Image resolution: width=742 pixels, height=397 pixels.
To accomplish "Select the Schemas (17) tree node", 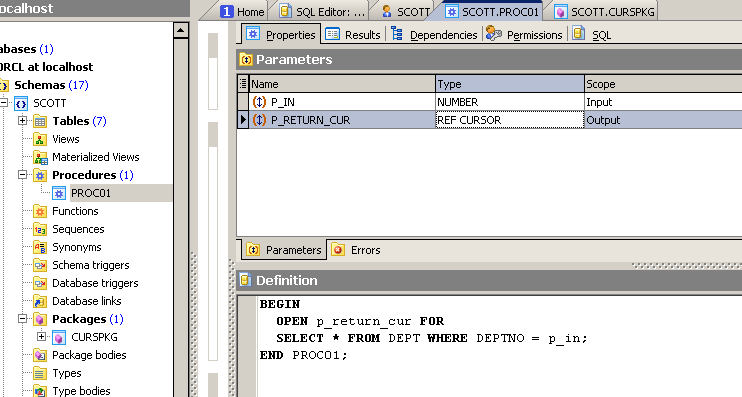I will (51, 85).
